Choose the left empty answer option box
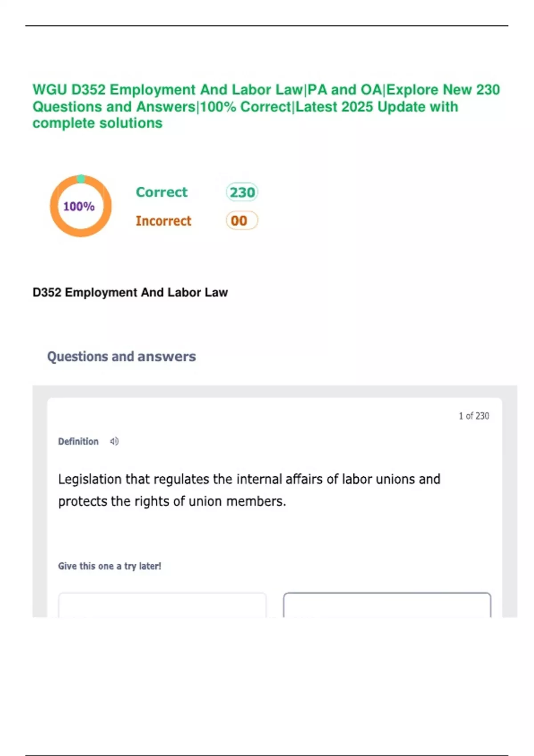 click(162, 605)
